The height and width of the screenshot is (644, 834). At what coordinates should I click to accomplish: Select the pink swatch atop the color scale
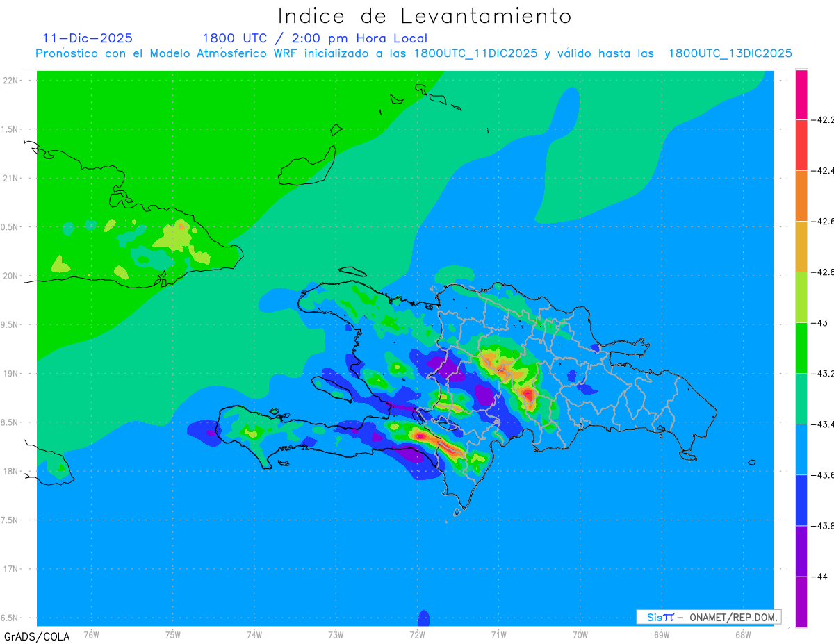801,94
